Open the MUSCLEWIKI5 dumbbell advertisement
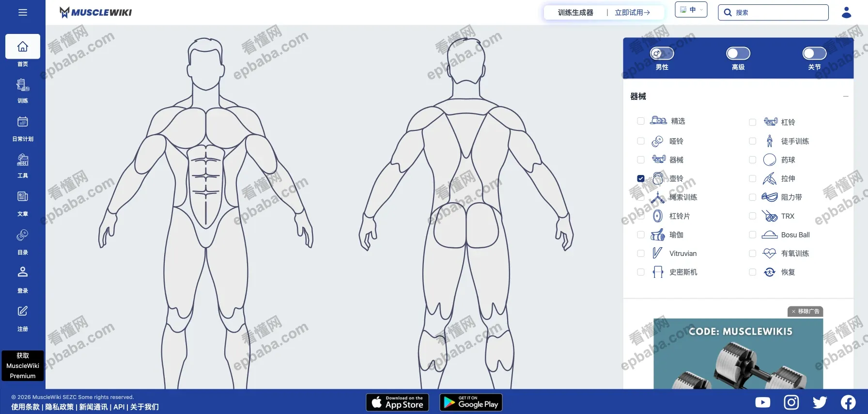The width and height of the screenshot is (868, 414). (738, 353)
